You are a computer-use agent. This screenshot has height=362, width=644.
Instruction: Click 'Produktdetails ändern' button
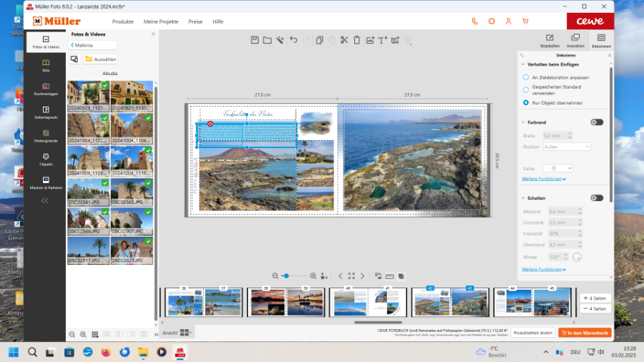(533, 333)
